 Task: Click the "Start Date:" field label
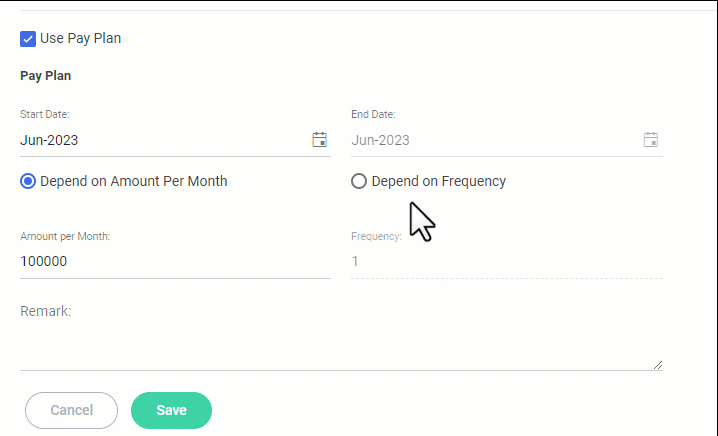(x=44, y=115)
